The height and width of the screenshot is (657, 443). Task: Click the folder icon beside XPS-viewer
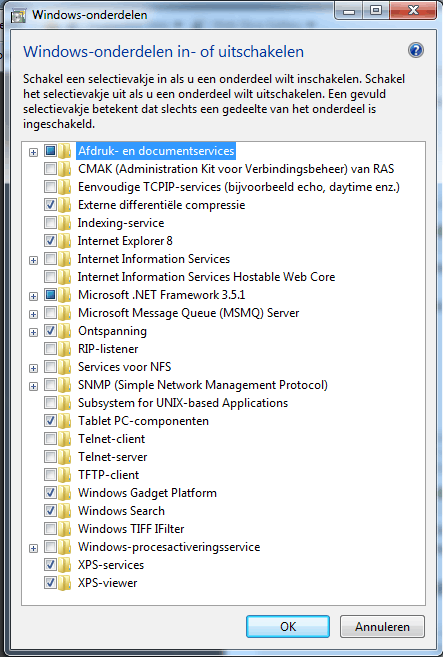point(64,583)
